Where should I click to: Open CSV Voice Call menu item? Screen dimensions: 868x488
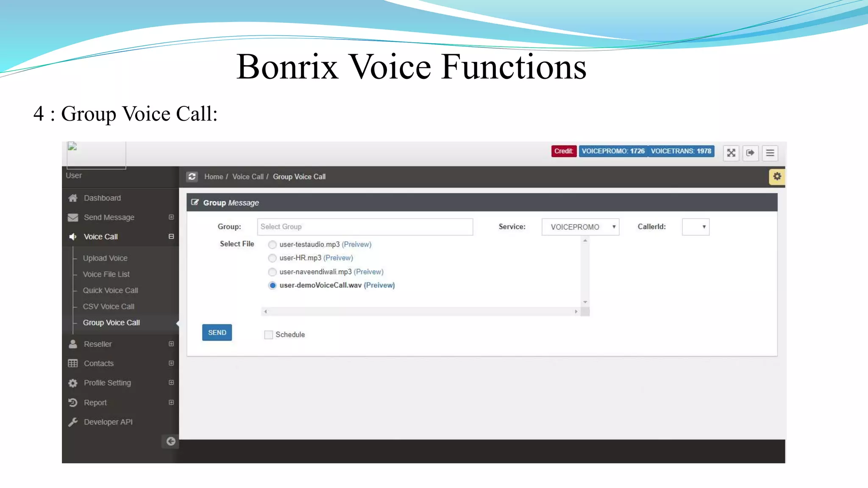[108, 306]
